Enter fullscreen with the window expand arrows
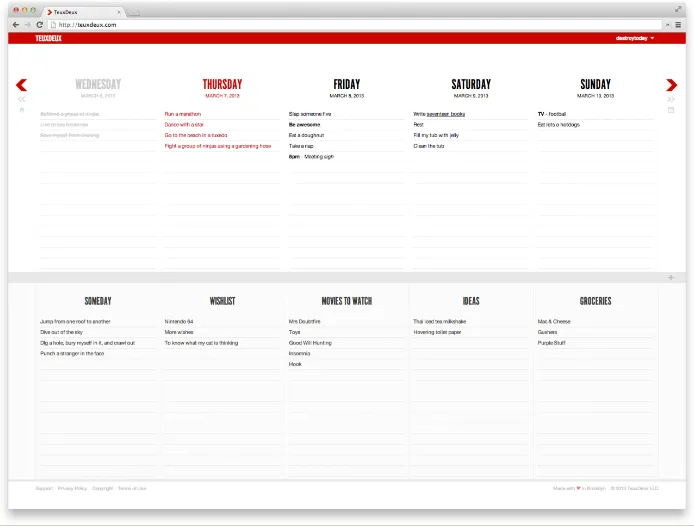This screenshot has width=694, height=526. (678, 9)
